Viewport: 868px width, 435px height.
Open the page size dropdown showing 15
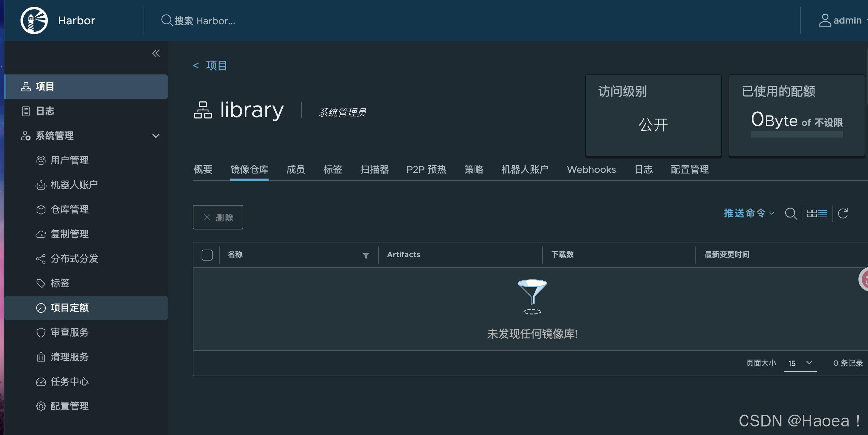click(800, 363)
